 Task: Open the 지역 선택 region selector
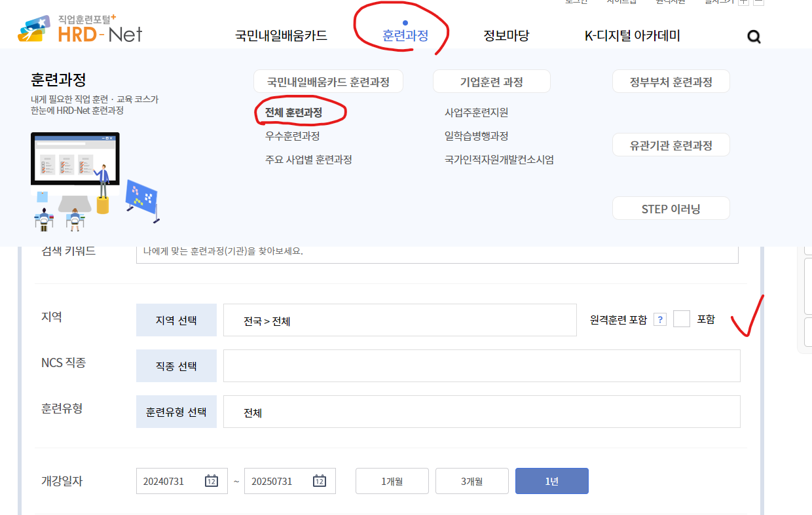coord(176,319)
